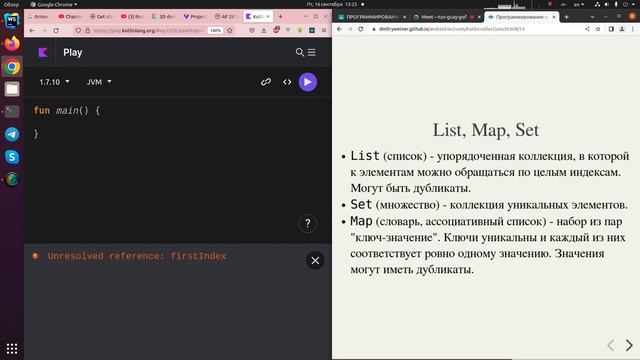Open Firefox application hamburger menu
The width and height of the screenshot is (640, 360).
pos(324,30)
